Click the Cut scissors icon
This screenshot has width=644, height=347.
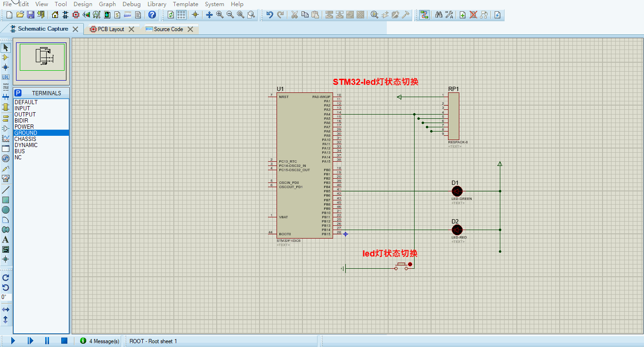click(294, 15)
